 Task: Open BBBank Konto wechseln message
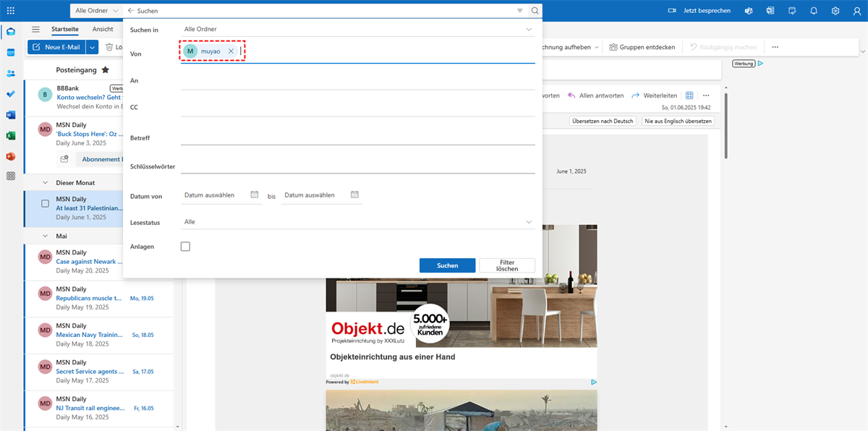coord(99,97)
